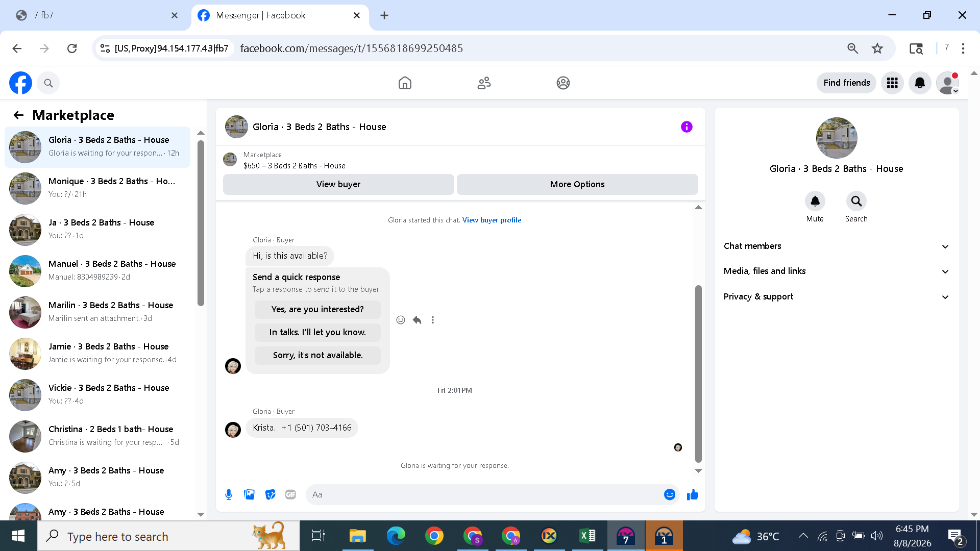This screenshot has height=551, width=980.
Task: Open the Groups icon in top navigation
Action: click(x=563, y=83)
